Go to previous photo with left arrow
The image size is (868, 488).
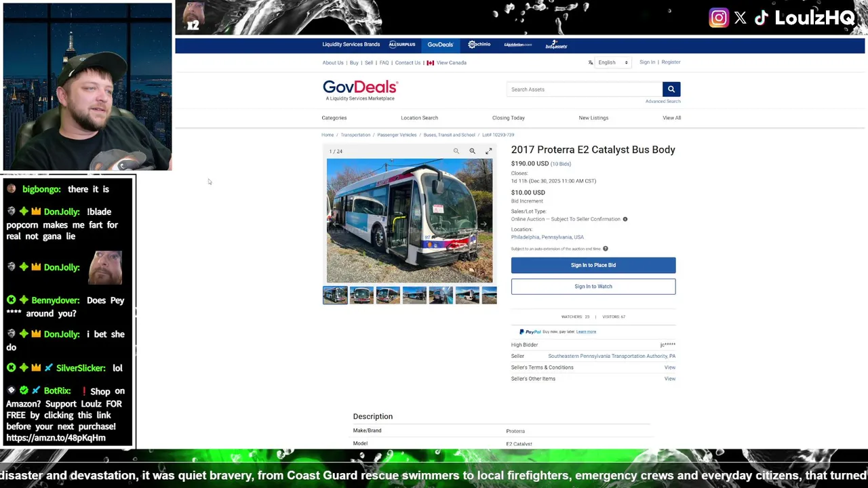coord(336,224)
